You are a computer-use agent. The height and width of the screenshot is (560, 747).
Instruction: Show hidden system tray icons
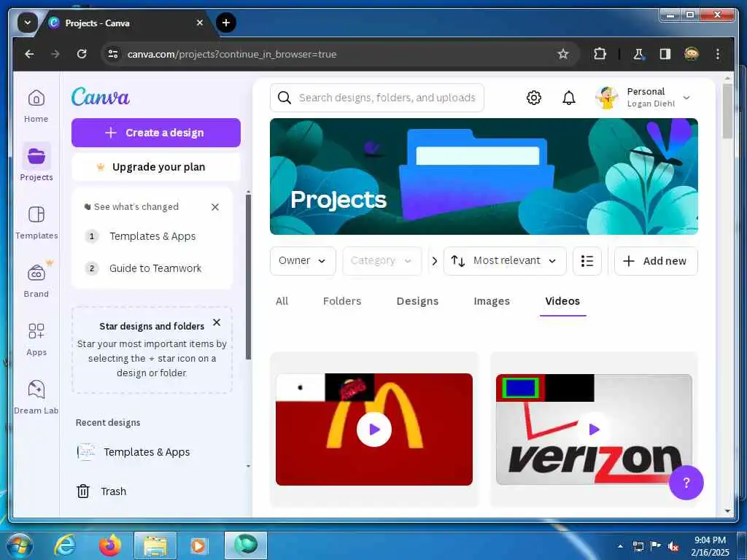(620, 545)
